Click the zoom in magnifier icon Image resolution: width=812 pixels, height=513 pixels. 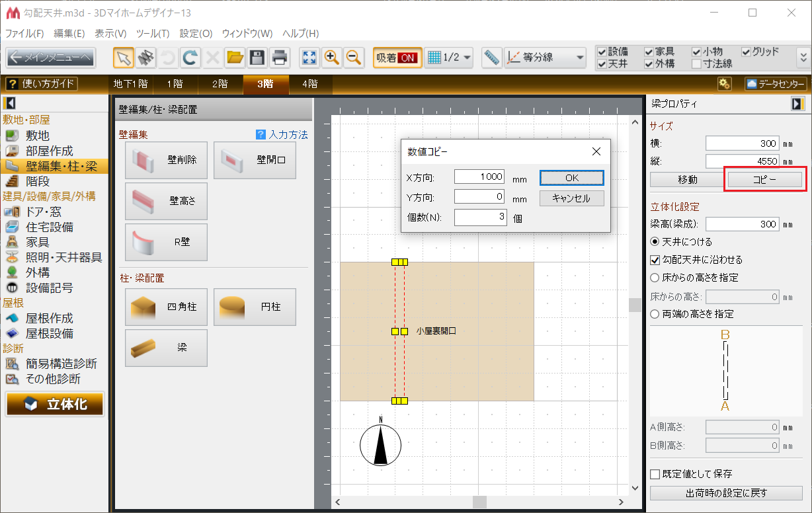(x=332, y=58)
